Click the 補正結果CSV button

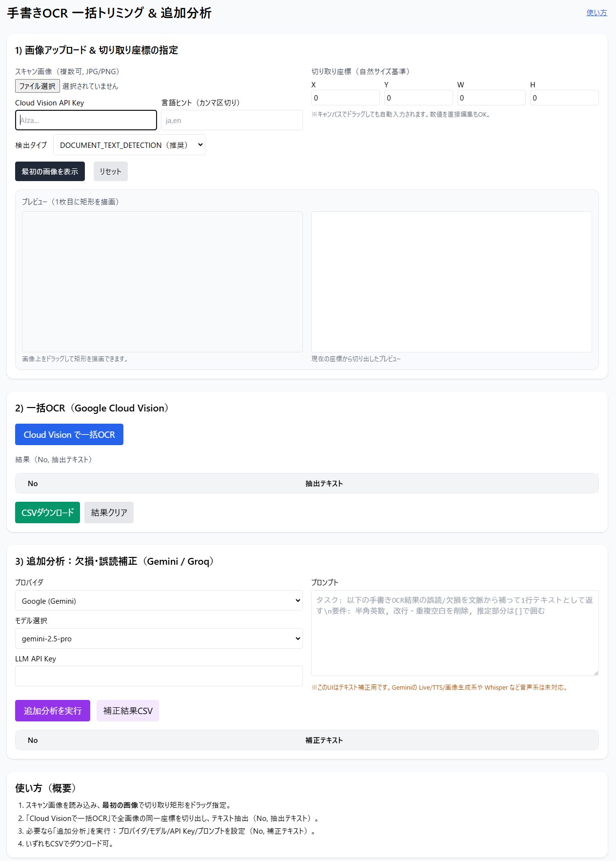[128, 711]
